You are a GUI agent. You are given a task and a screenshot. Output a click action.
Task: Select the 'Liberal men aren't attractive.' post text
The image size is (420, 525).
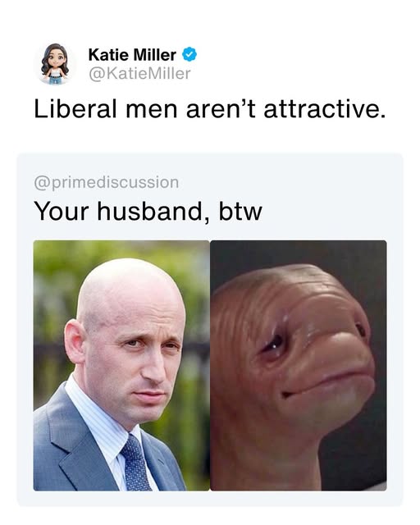pyautogui.click(x=210, y=109)
